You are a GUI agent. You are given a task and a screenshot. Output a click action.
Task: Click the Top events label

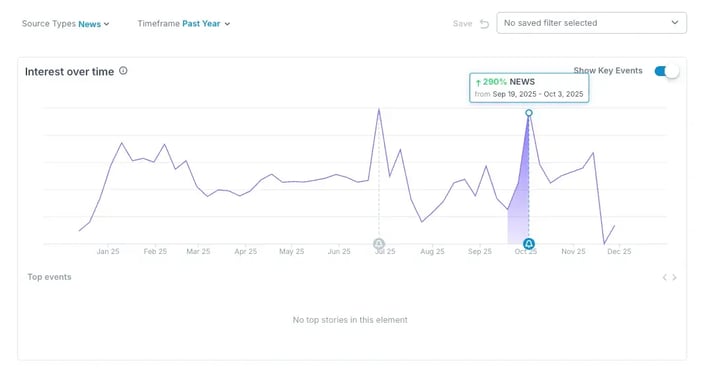[49, 277]
